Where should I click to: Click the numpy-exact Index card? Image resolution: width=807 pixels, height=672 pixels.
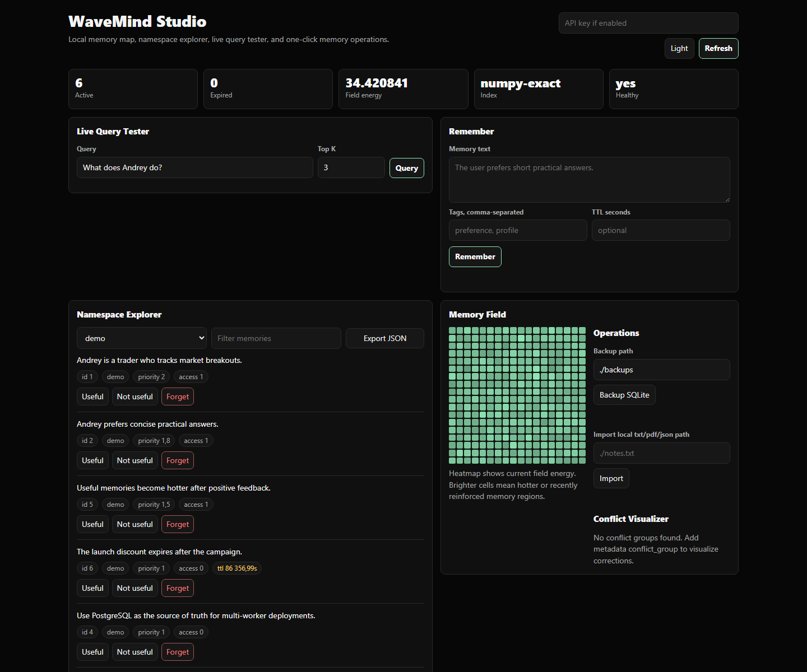539,89
